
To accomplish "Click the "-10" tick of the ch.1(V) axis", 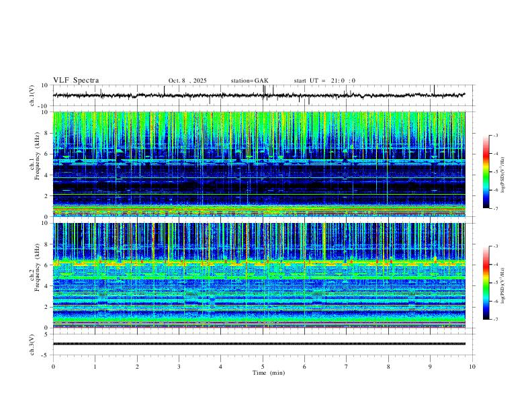I will point(44,106).
